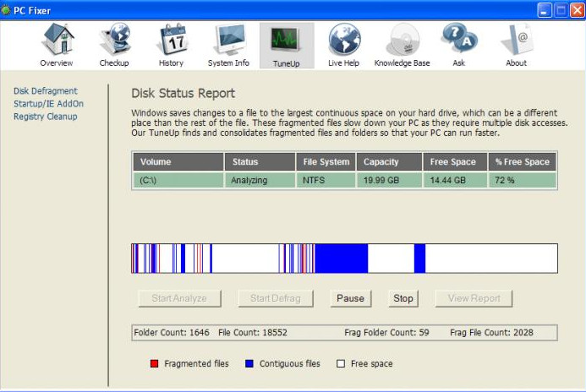Click the Volume column header

pos(178,161)
